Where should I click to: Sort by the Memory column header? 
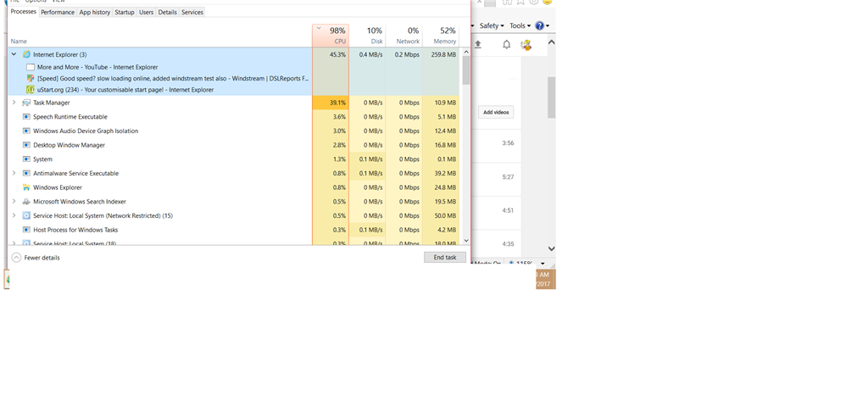441,36
